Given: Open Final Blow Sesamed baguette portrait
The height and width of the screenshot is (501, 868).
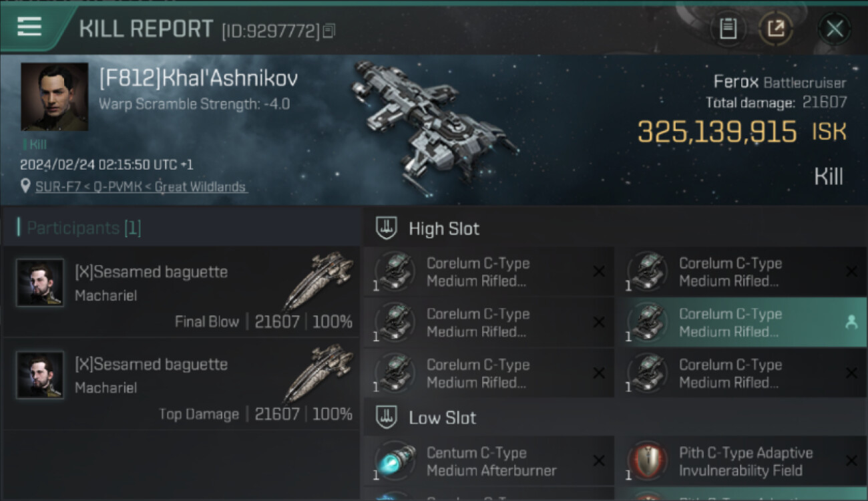Looking at the screenshot, I should pos(40,283).
